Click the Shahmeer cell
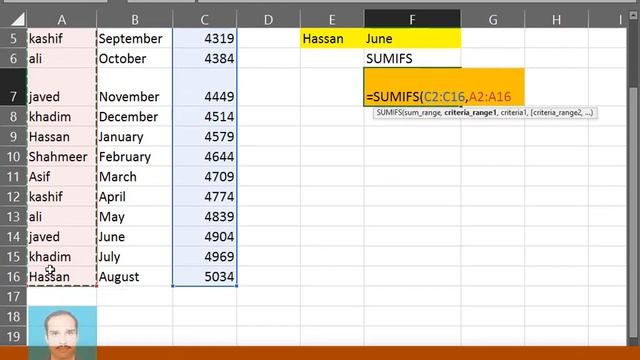Screen dimensions: 640x360 coord(62,157)
